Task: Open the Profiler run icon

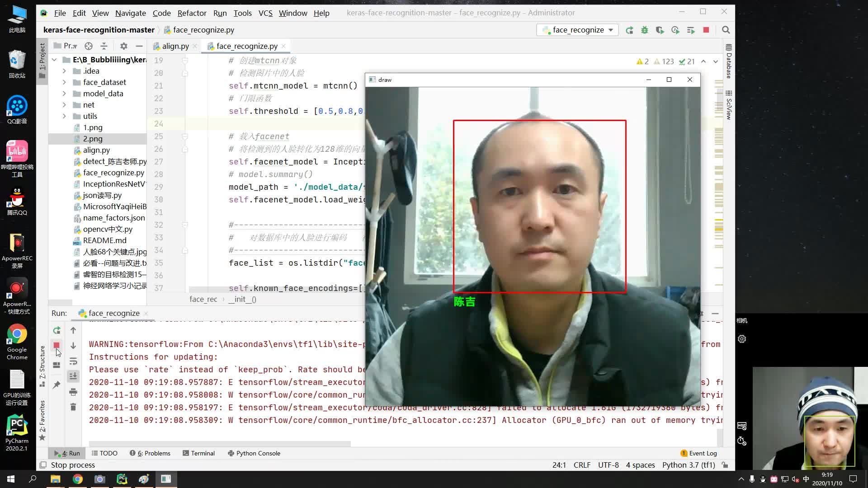Action: pos(675,30)
